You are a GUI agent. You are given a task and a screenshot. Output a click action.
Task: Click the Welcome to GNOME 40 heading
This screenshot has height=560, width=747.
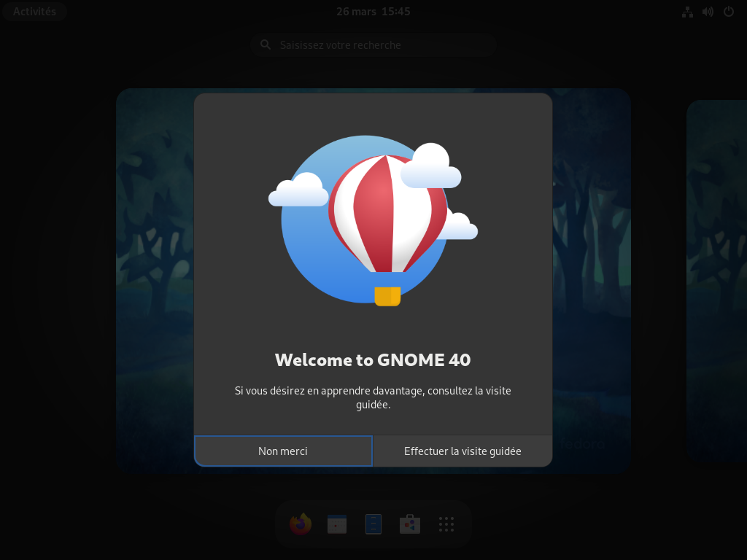coord(373,360)
